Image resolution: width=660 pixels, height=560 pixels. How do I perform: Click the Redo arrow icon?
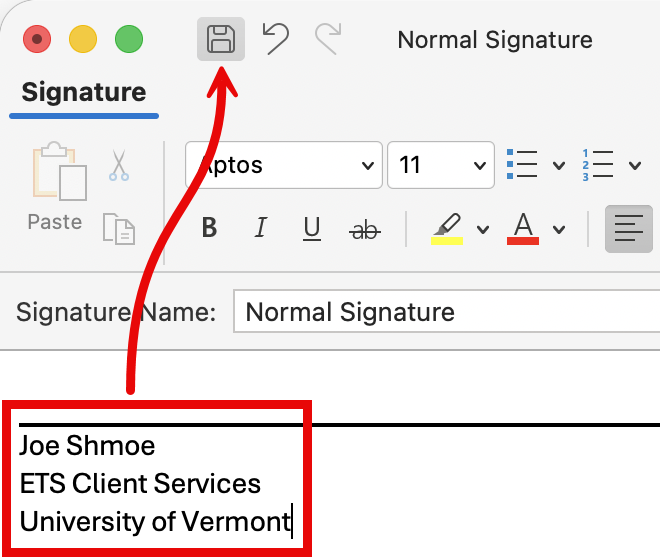point(327,39)
